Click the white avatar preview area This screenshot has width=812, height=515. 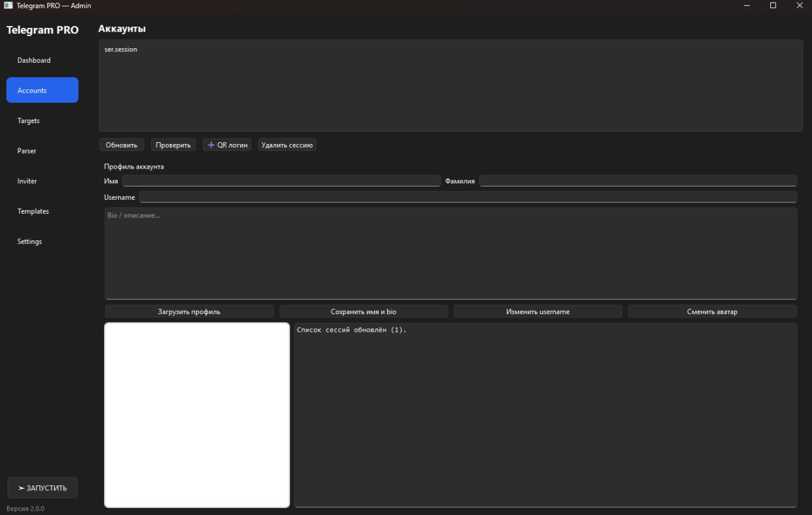click(197, 415)
